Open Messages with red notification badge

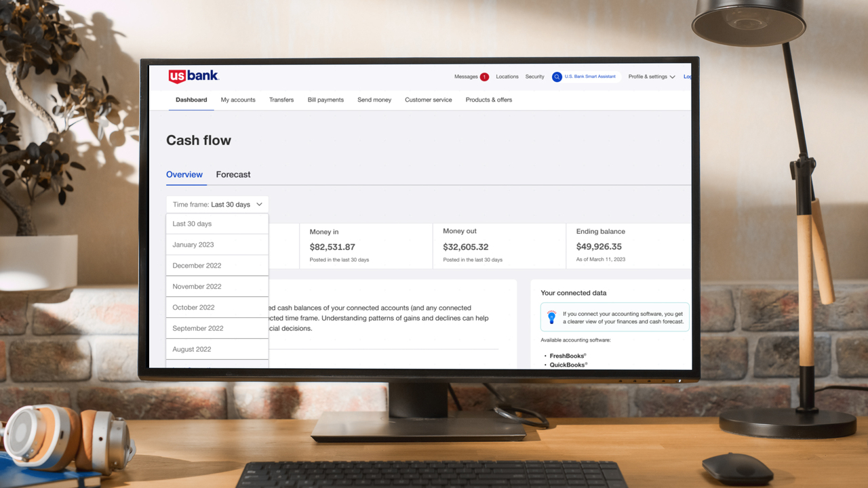[x=471, y=77]
